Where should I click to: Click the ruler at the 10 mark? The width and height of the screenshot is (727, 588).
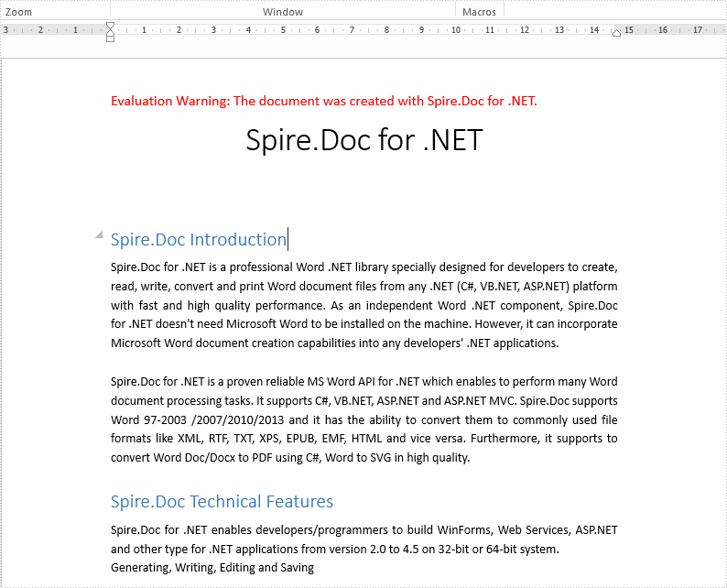coord(456,30)
